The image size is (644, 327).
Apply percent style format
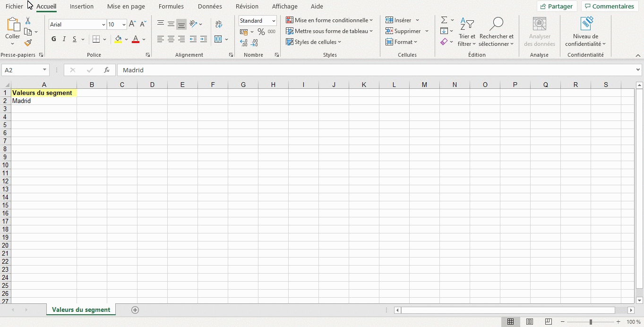click(x=261, y=32)
